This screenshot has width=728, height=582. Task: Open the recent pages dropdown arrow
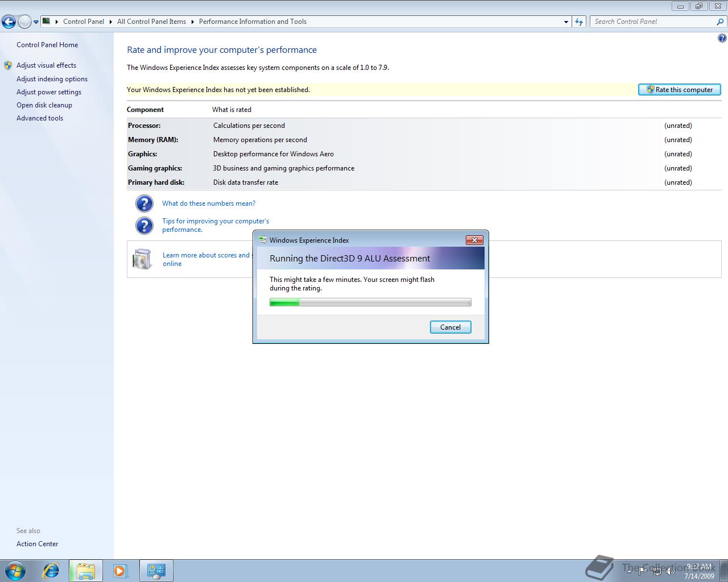36,22
